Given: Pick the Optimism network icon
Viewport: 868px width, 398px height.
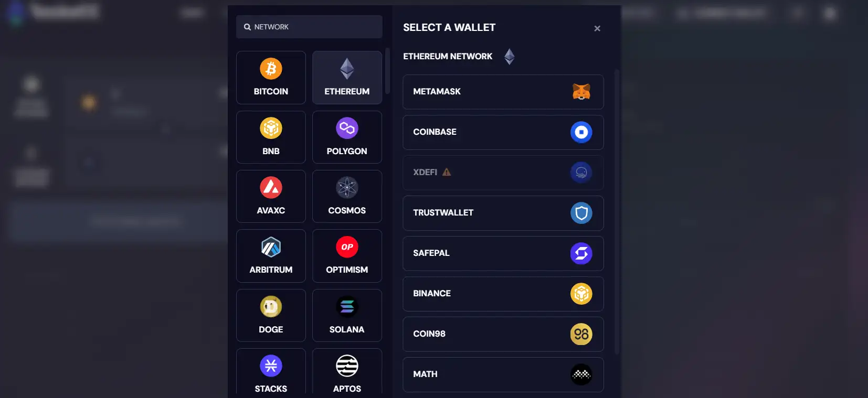Looking at the screenshot, I should pyautogui.click(x=347, y=247).
